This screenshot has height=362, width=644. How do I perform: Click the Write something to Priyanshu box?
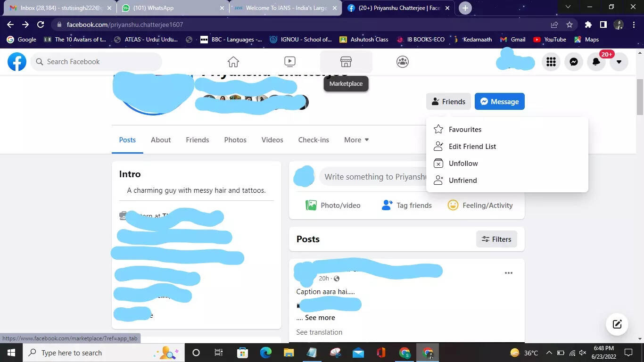pos(373,177)
